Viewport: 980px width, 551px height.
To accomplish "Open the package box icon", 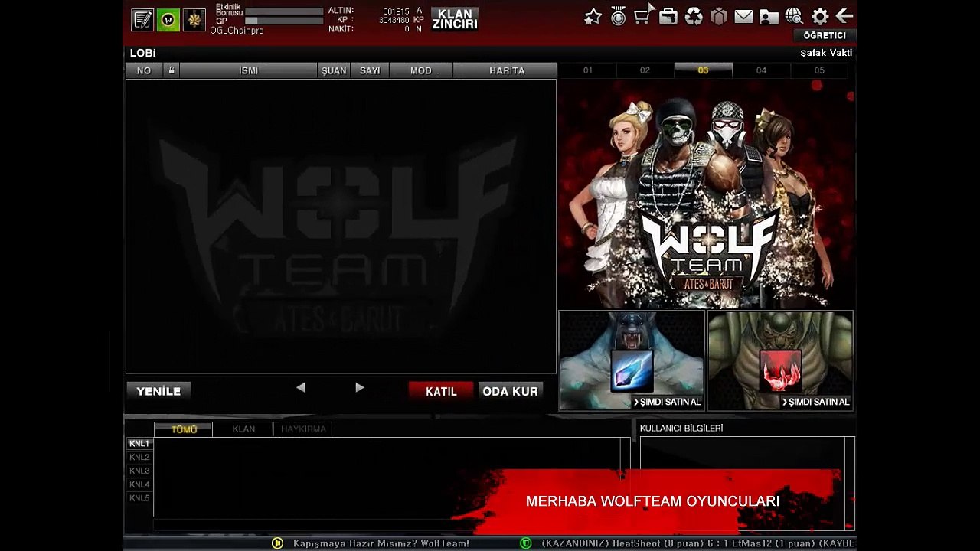I will pos(718,17).
